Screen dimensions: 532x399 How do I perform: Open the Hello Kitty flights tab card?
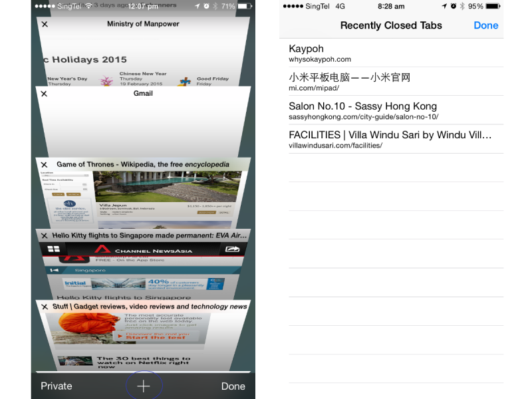[143, 265]
